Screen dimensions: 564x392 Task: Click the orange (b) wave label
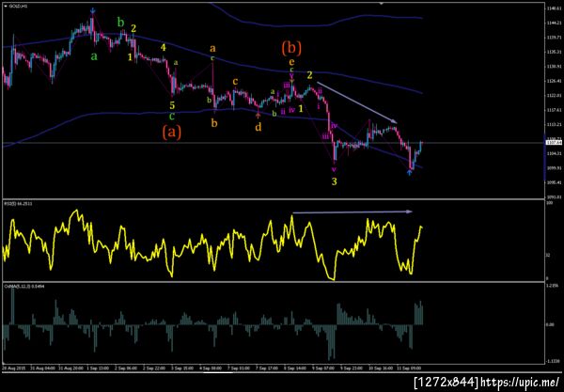click(291, 48)
